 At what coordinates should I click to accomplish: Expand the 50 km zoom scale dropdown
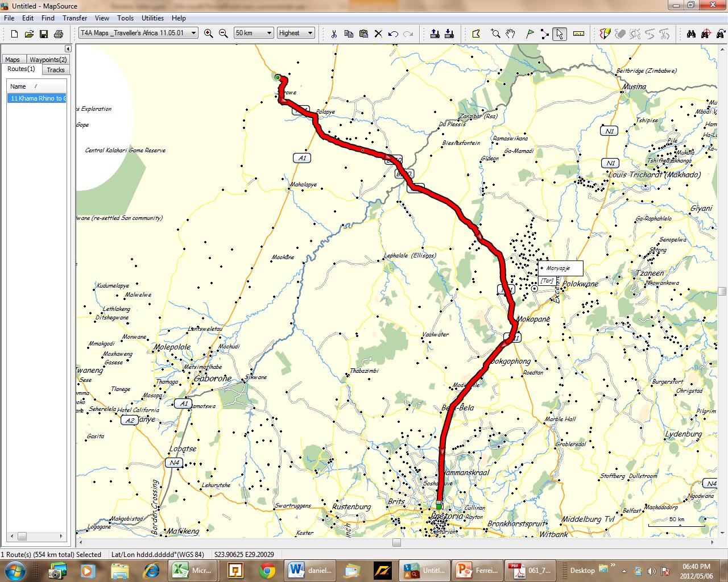[x=254, y=33]
